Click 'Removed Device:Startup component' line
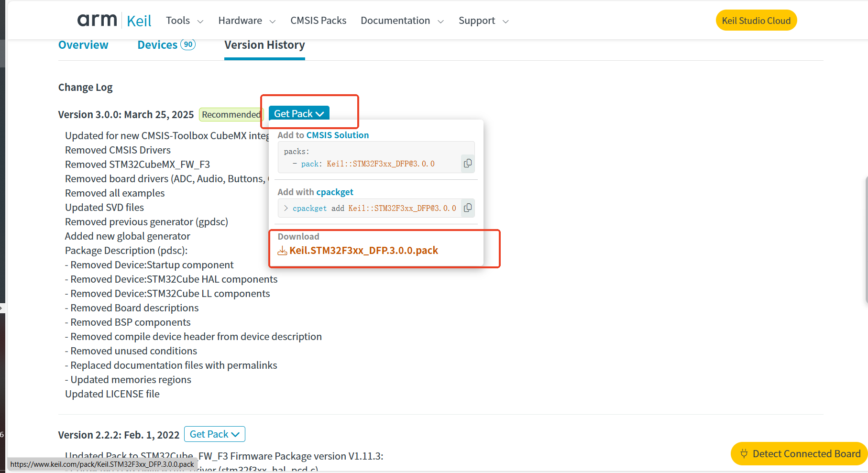This screenshot has height=473, width=868. pos(149,265)
